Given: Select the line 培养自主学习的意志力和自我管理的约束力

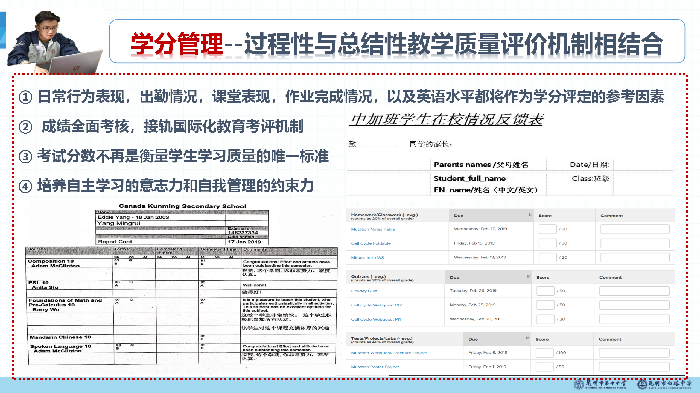Looking at the screenshot, I should [175, 185].
